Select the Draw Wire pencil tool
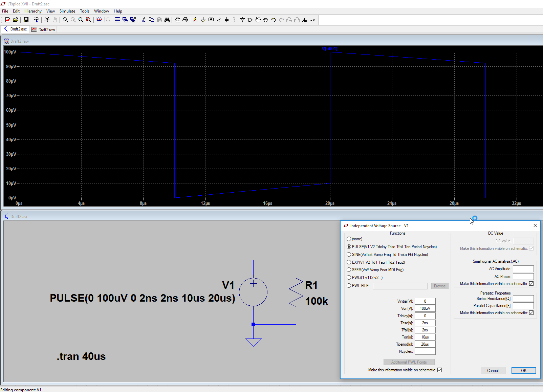 [x=196, y=20]
